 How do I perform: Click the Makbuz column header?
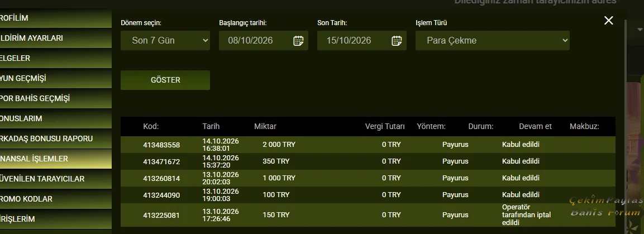coord(584,126)
